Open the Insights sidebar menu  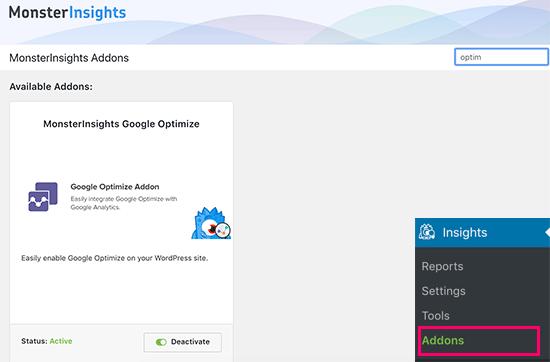coord(482,233)
